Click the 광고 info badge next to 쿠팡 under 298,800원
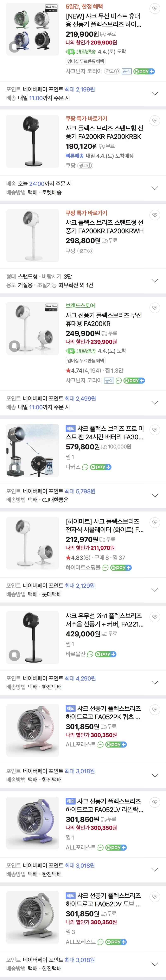This screenshot has height=980, width=166. [x=85, y=251]
